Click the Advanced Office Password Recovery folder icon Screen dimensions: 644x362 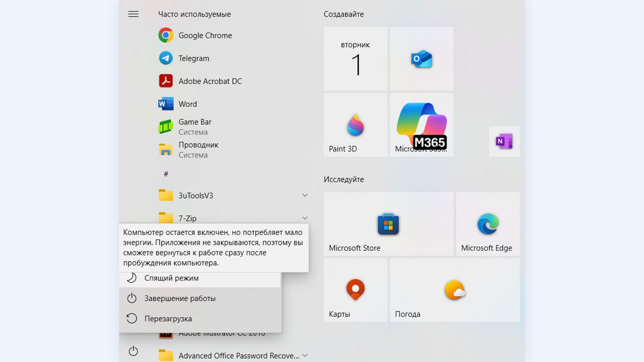(x=166, y=355)
